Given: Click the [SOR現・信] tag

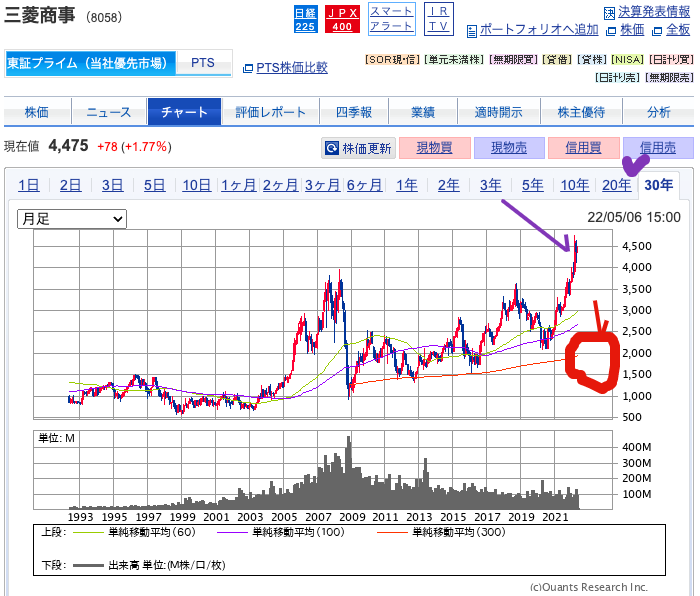Looking at the screenshot, I should (392, 59).
